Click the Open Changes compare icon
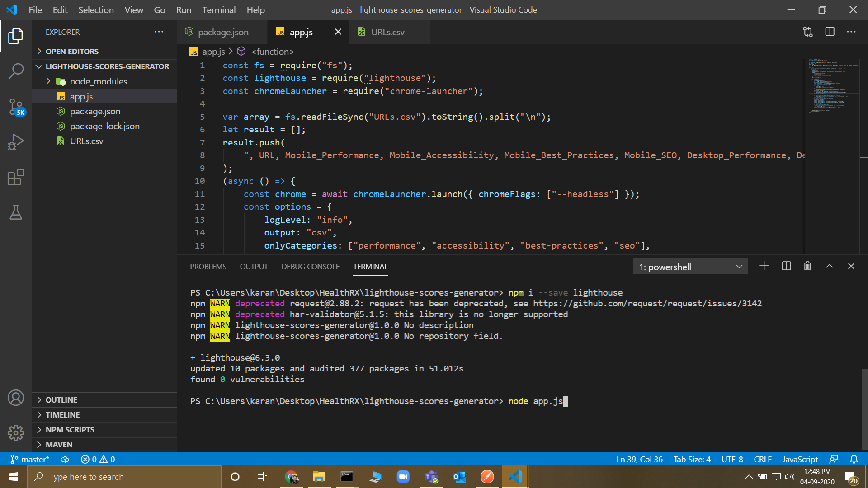868x488 pixels. [808, 32]
